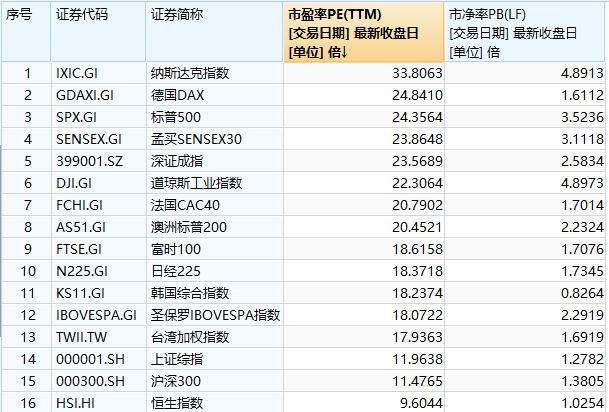Viewport: 609px width, 412px height.
Task: Sort by 市盈率PE(TTM) column header
Action: (x=364, y=32)
